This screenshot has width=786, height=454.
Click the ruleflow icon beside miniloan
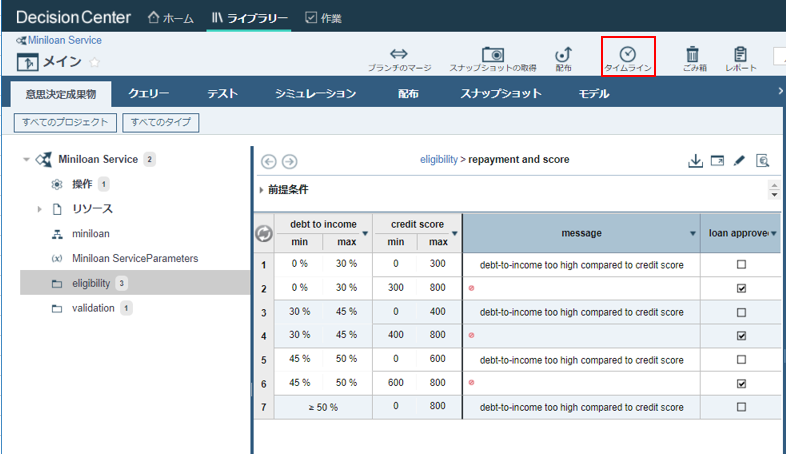click(x=57, y=234)
